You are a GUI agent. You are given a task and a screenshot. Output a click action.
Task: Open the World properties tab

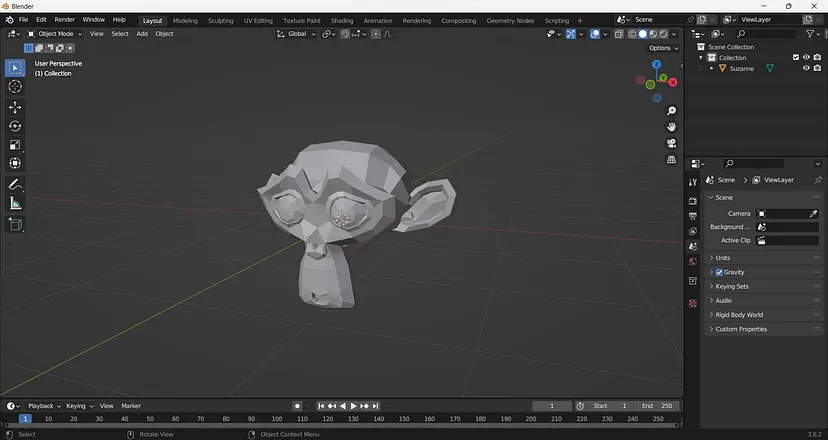click(693, 262)
